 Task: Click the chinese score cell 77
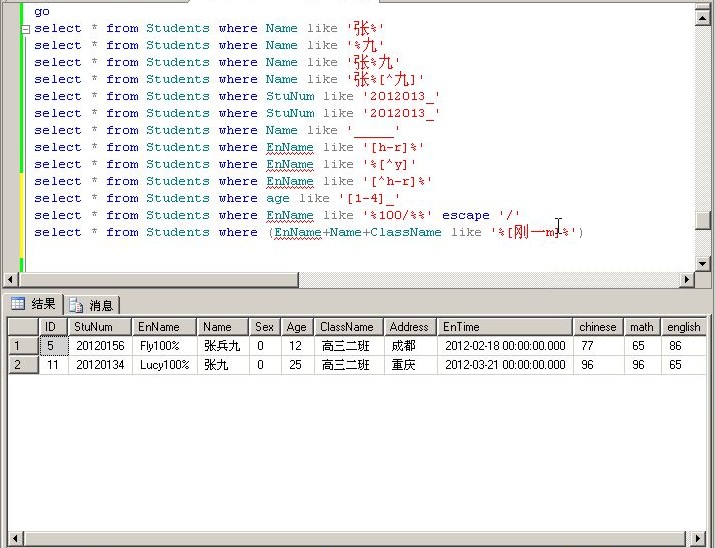click(598, 346)
